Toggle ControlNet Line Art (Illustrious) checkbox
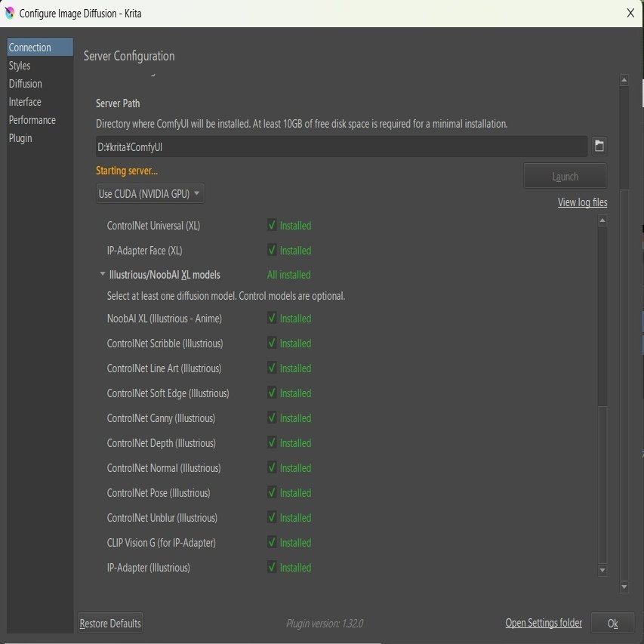 click(x=272, y=368)
